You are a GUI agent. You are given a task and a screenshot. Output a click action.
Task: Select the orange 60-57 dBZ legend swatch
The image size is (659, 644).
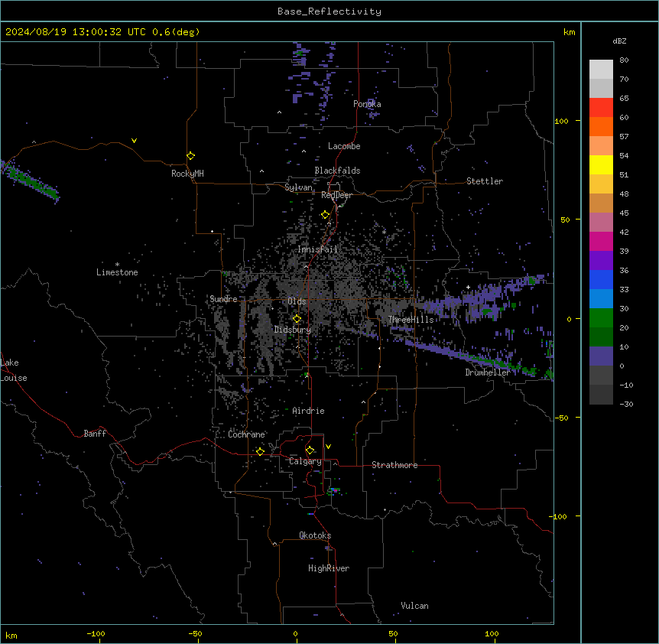pos(601,126)
